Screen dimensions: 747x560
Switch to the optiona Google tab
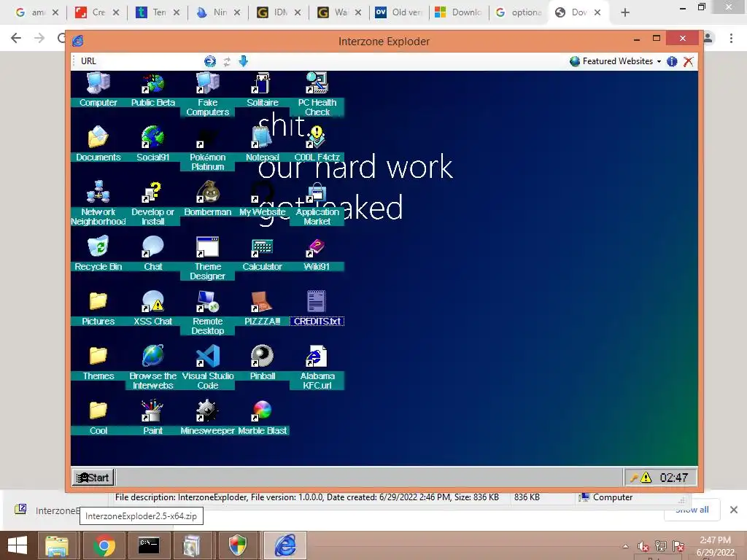tap(519, 12)
